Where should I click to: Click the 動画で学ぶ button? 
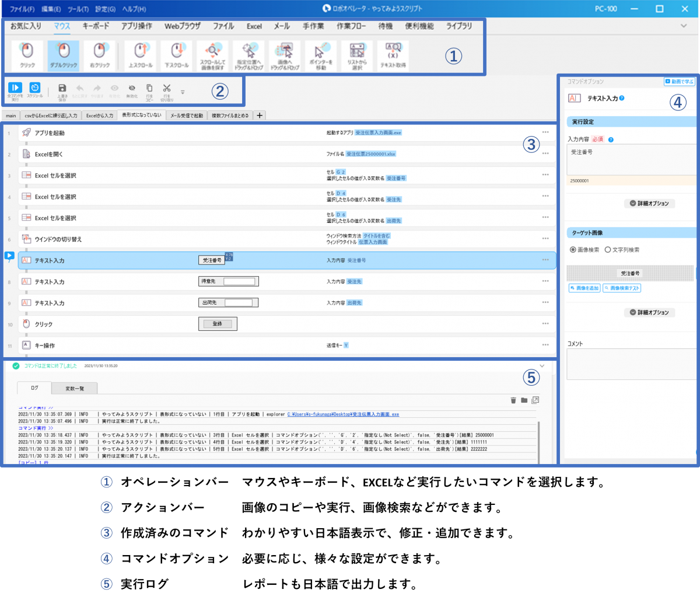pyautogui.click(x=680, y=82)
